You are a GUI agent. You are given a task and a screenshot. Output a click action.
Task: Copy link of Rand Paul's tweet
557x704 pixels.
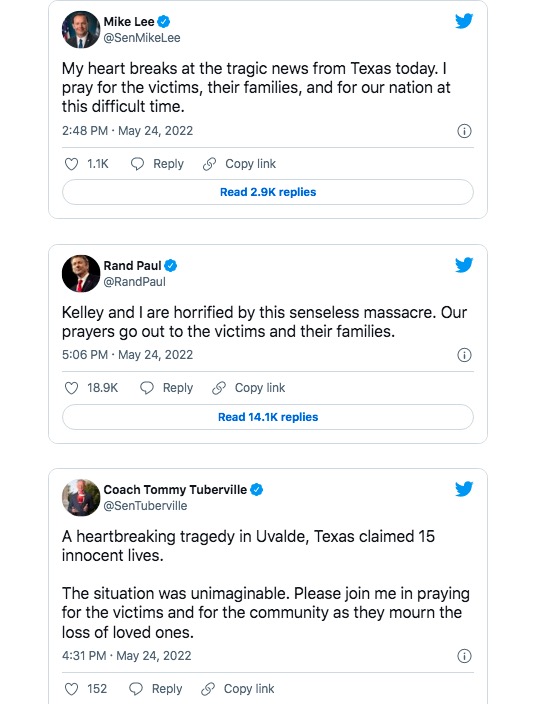pos(249,388)
